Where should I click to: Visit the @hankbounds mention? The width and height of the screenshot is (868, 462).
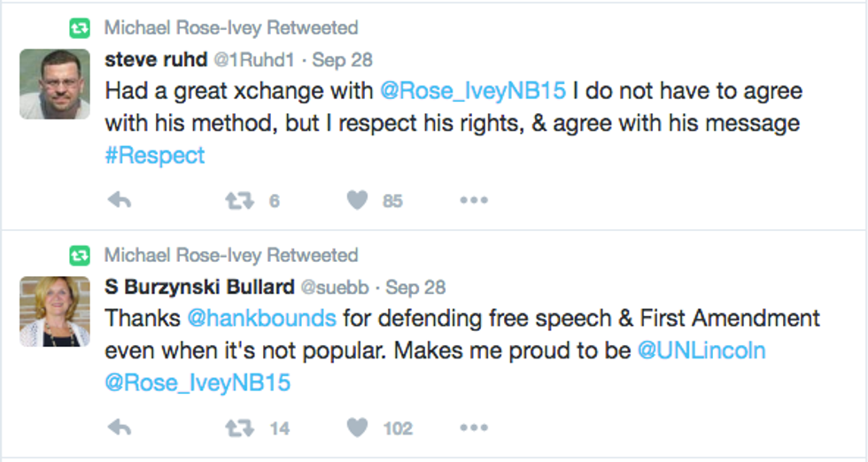[x=260, y=318]
